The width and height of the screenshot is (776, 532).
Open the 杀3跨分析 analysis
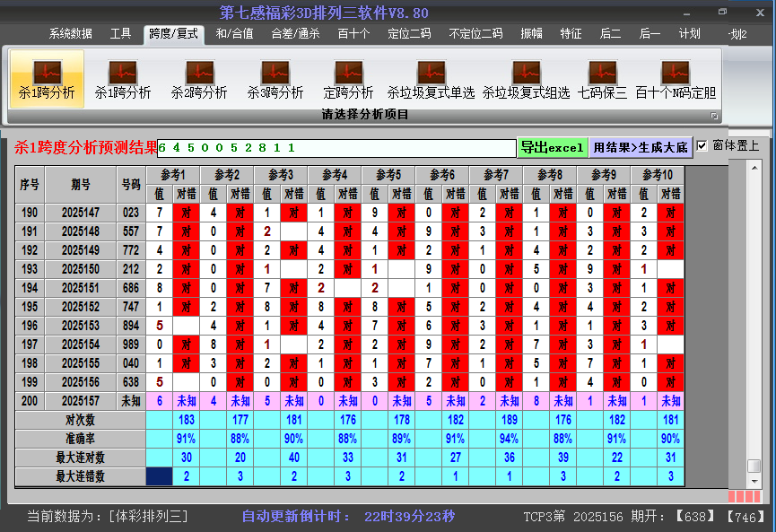(x=275, y=79)
